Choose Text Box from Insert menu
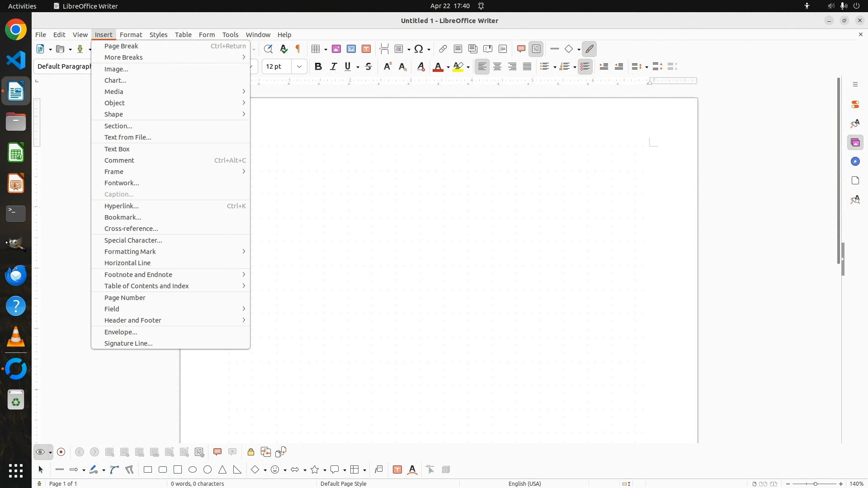868x488 pixels. (117, 149)
